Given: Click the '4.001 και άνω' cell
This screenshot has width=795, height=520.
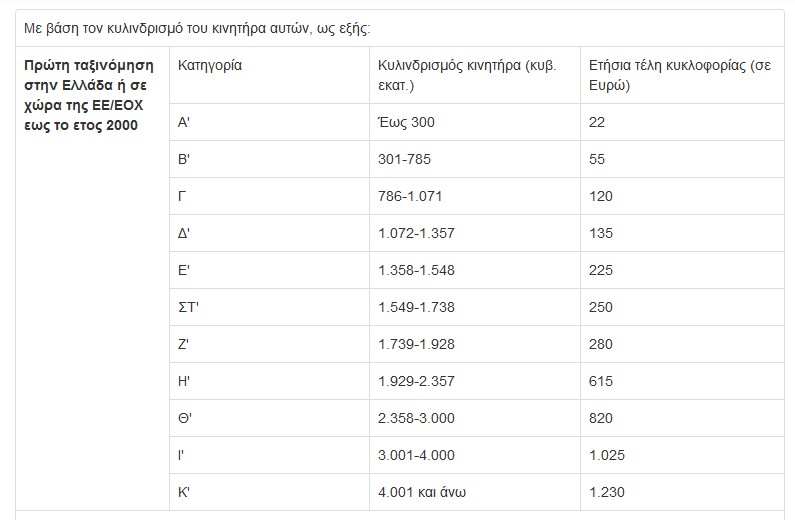Looking at the screenshot, I should click(x=423, y=492).
